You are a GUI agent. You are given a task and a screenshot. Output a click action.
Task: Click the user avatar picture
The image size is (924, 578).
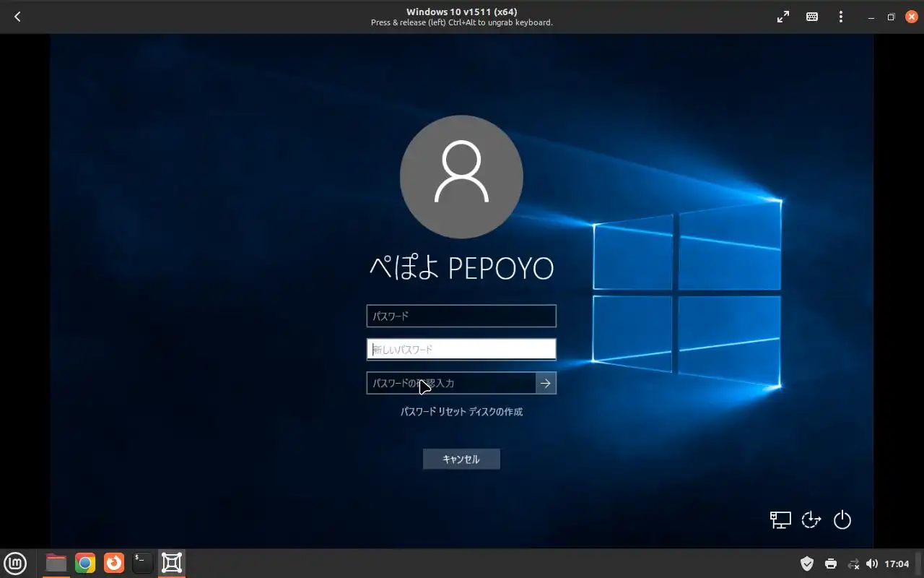click(x=461, y=176)
